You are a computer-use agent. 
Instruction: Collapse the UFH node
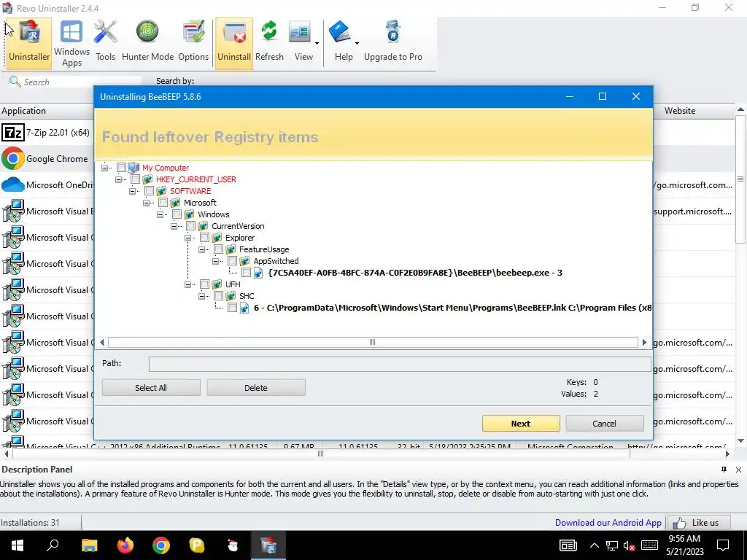[187, 284]
